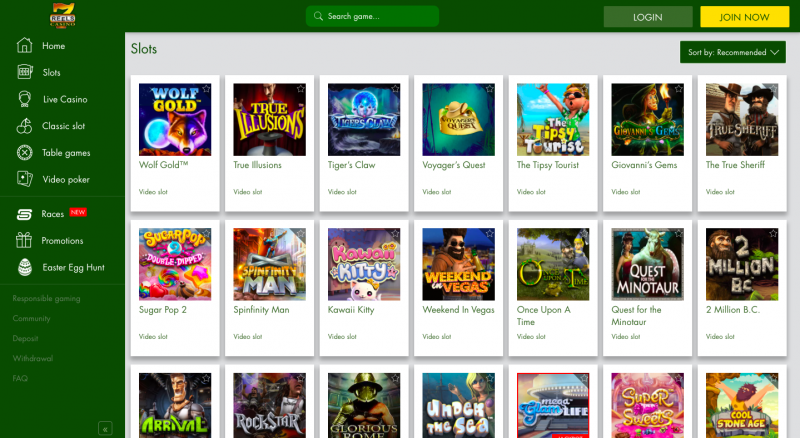
Task: Click the Races icon in sidebar
Action: [x=24, y=214]
